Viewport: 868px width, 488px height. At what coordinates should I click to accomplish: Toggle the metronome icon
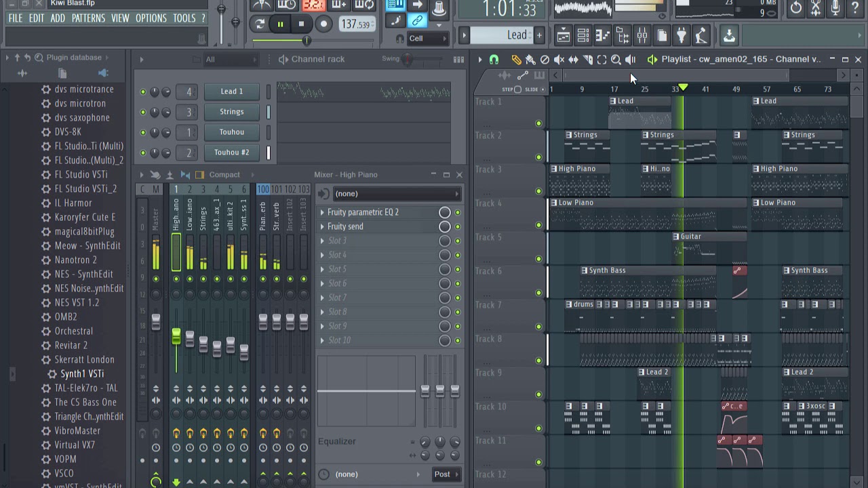click(261, 5)
